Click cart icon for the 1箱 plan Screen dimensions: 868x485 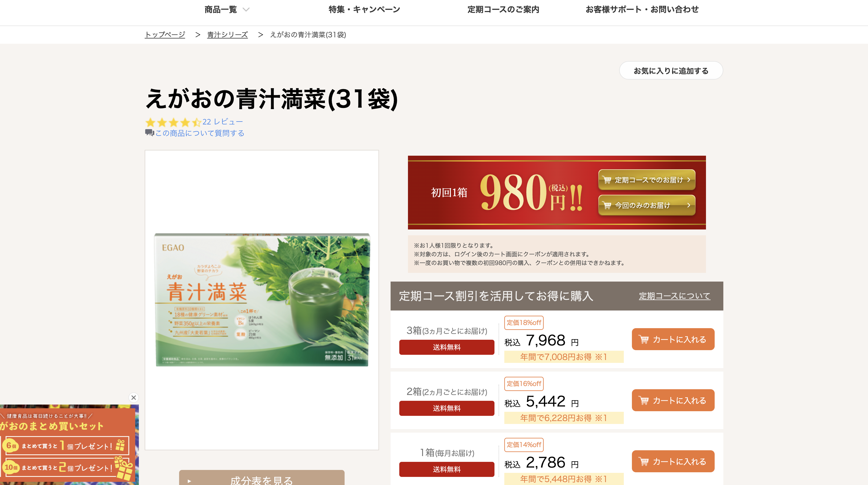(x=643, y=461)
